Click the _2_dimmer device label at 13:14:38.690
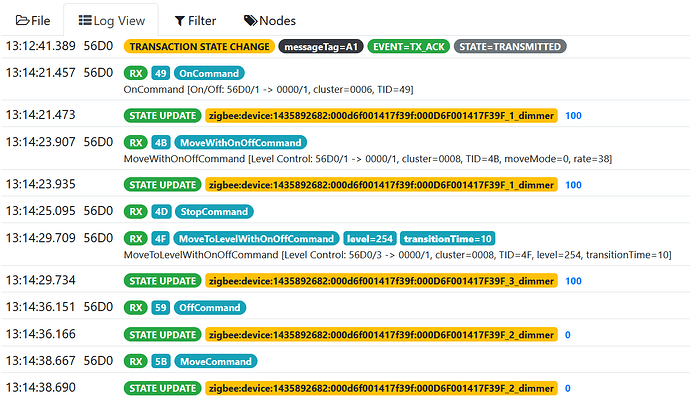The image size is (690, 412). (381, 388)
